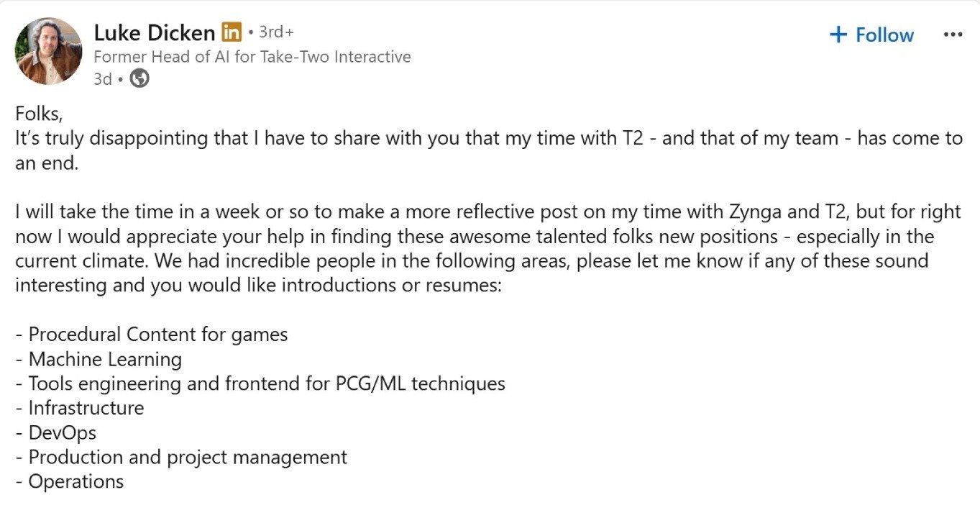This screenshot has height=518, width=980.
Task: Click Luke Dicken's profile photo
Action: pos(48,50)
